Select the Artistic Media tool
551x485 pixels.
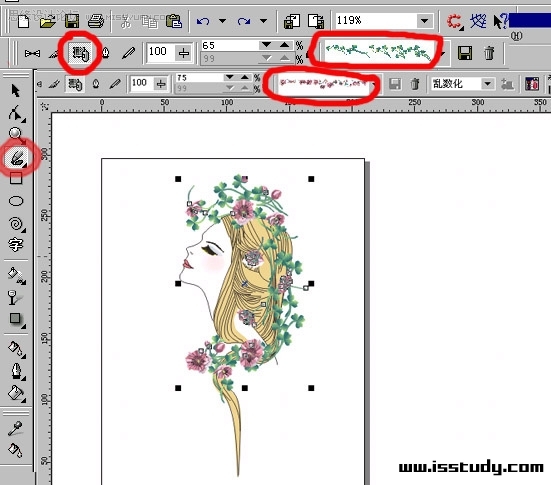(x=17, y=157)
